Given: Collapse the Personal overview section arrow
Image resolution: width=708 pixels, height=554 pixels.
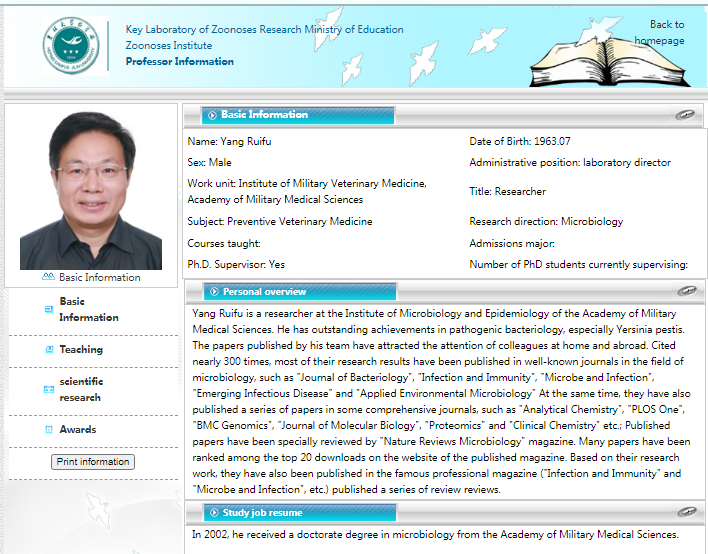Looking at the screenshot, I should tap(211, 292).
